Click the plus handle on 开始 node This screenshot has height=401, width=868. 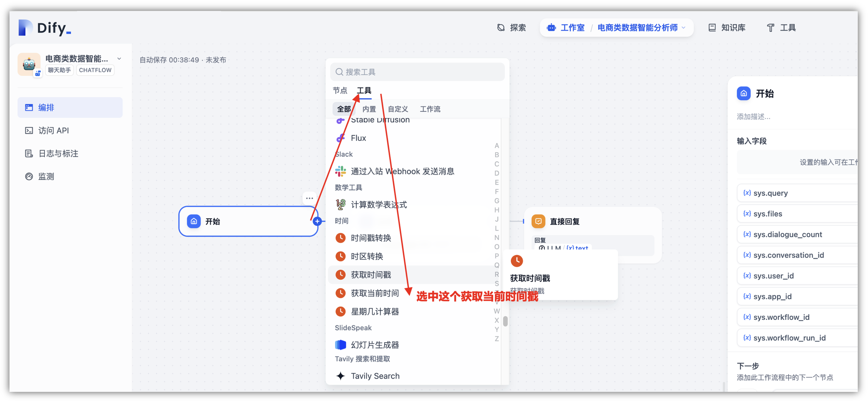317,221
